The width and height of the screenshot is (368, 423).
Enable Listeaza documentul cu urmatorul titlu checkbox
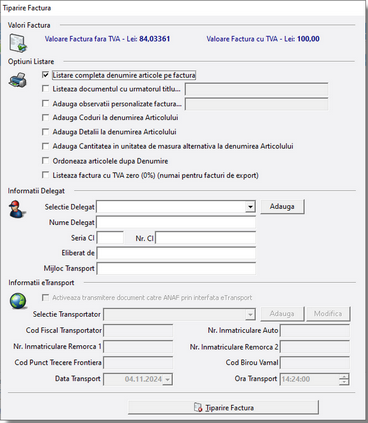(x=45, y=89)
